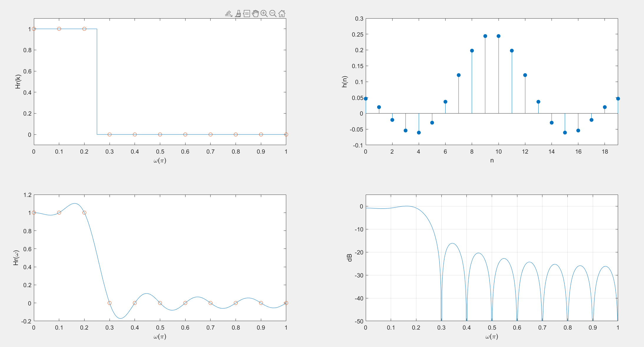Activate the data brushing tool
The image size is (644, 347).
238,14
